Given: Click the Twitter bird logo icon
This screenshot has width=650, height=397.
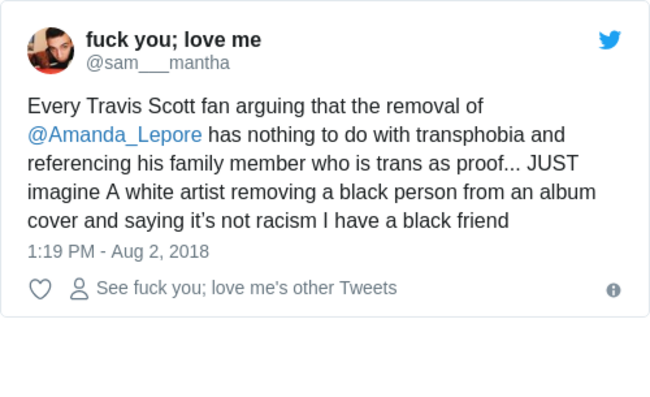Looking at the screenshot, I should 610,40.
